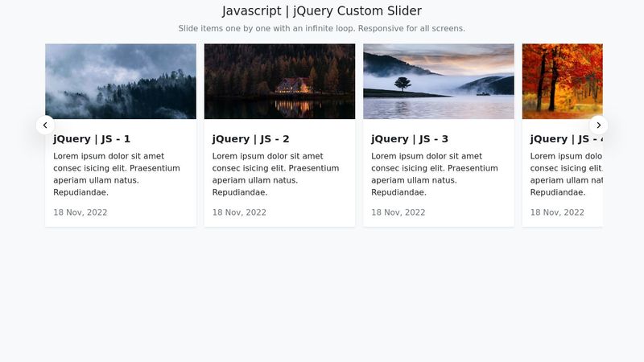Click the date on the fourth card

coord(557,212)
